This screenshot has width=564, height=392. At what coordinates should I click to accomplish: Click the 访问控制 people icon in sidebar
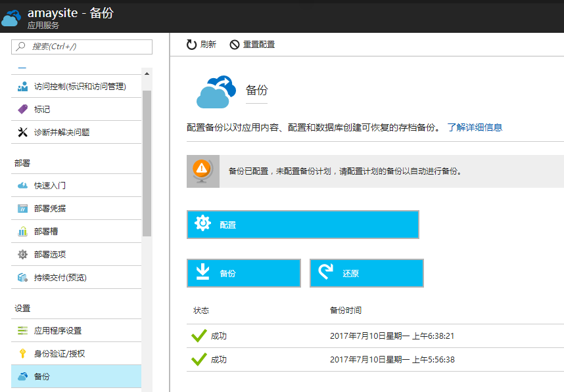(23, 86)
